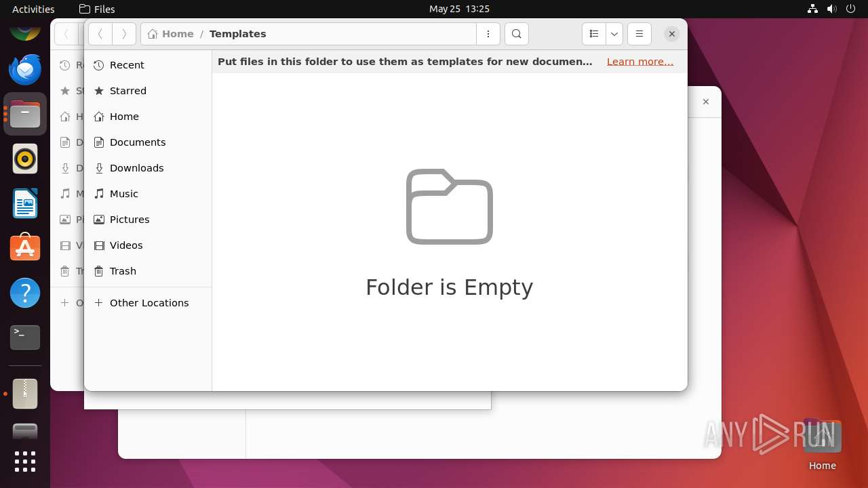Open Help from the dock
The image size is (868, 488).
click(x=25, y=293)
